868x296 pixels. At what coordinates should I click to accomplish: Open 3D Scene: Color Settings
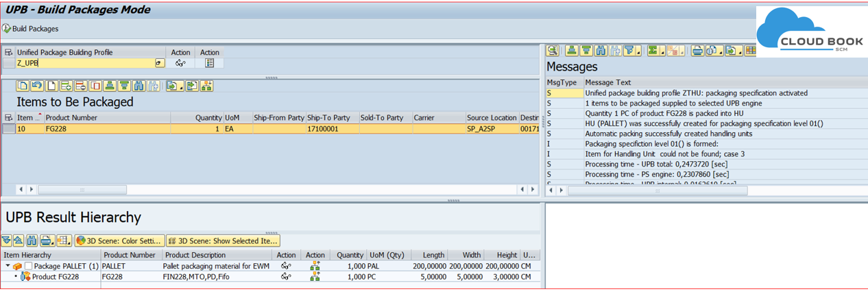click(x=120, y=241)
